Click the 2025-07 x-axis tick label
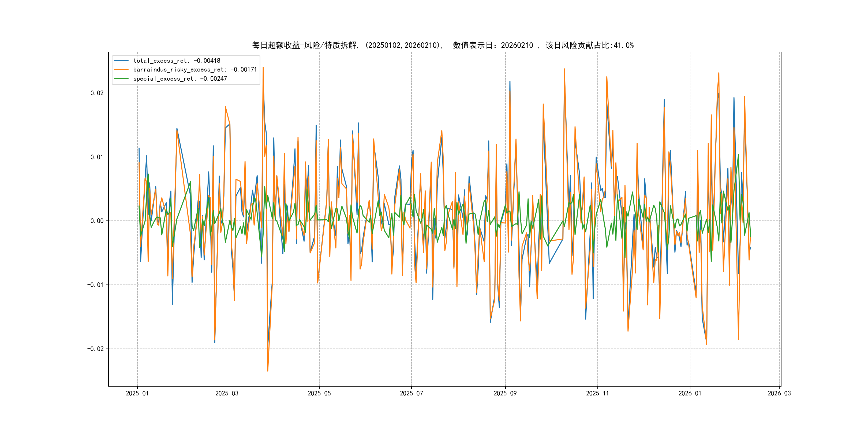Image resolution: width=868 pixels, height=434 pixels. pos(411,394)
